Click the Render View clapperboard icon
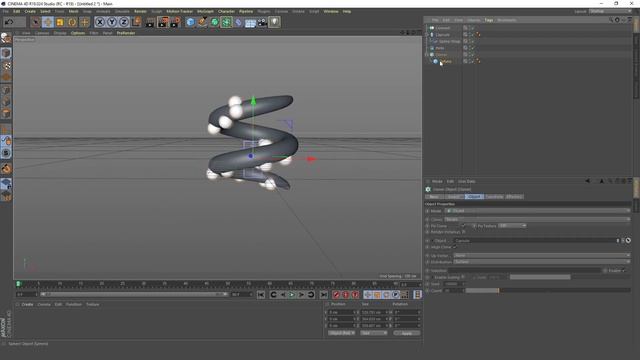The height and width of the screenshot is (360, 640). [150, 22]
